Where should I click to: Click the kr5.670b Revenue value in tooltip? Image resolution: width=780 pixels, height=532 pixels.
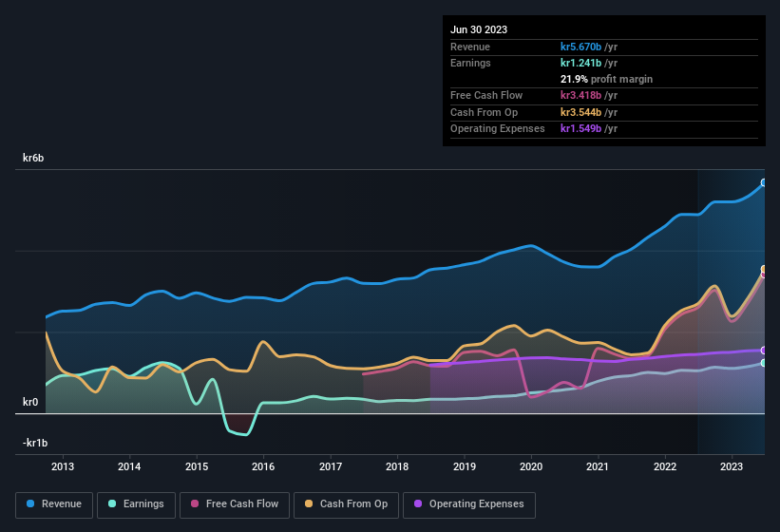588,47
